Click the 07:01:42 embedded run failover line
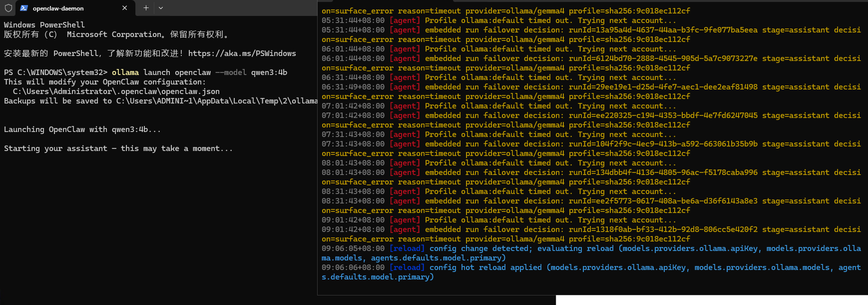The image size is (868, 305). pos(591,115)
